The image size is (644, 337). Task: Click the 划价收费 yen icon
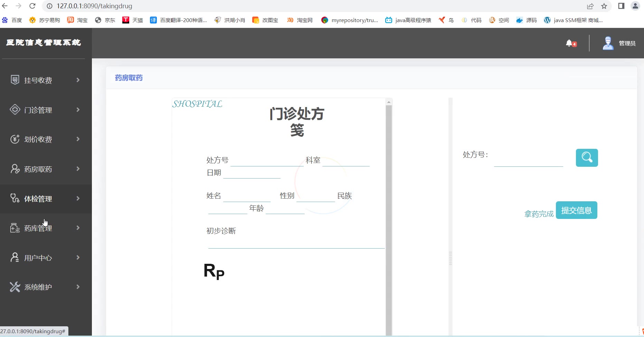[15, 139]
